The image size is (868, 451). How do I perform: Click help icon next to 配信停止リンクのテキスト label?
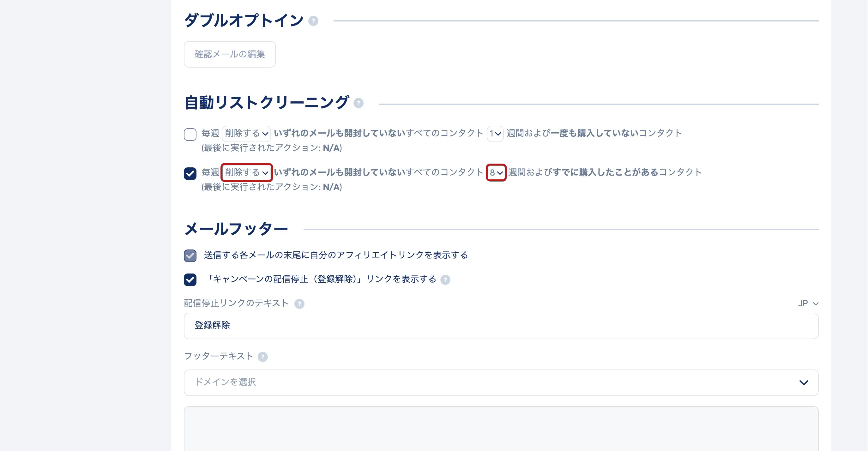tap(299, 304)
